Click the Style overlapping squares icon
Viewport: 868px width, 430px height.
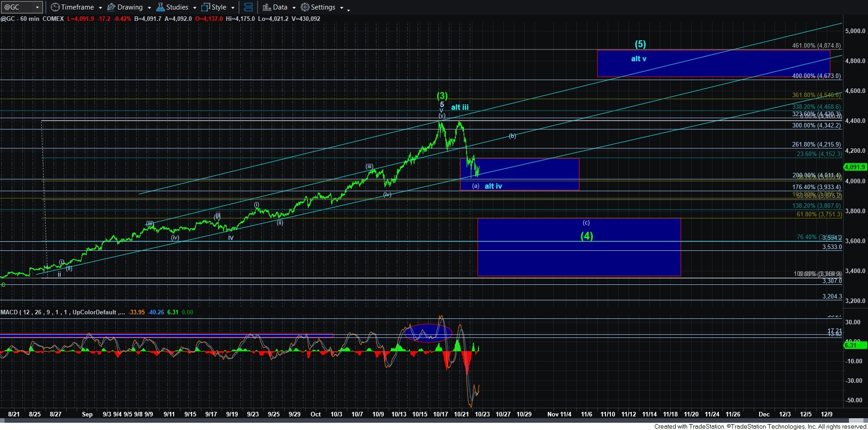[205, 7]
